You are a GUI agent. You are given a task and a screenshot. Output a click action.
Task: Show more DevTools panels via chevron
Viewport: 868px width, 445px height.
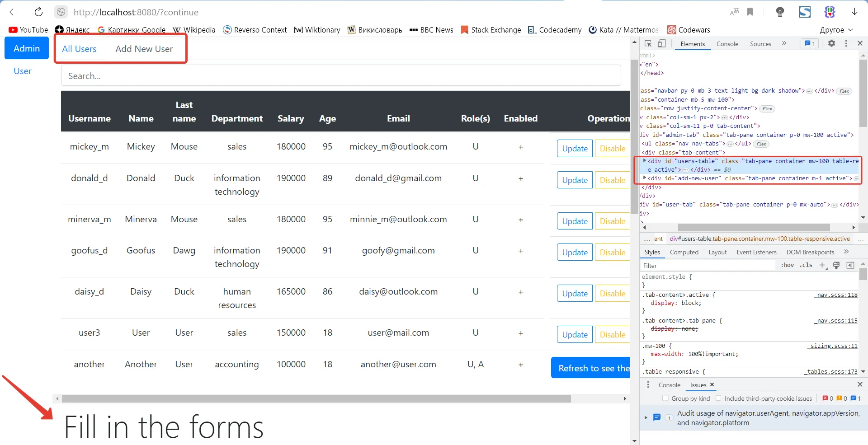click(x=784, y=43)
